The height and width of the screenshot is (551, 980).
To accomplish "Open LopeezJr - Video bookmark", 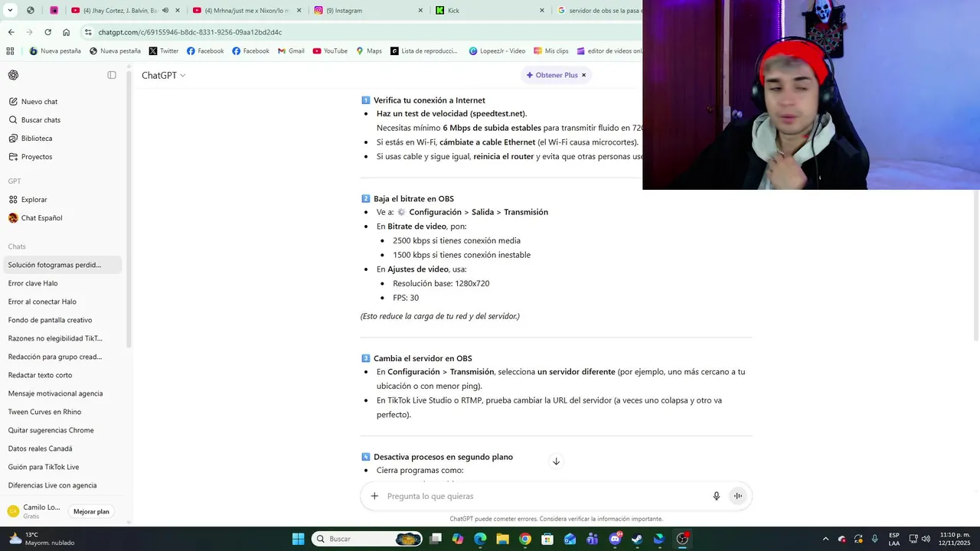I will 497,51.
